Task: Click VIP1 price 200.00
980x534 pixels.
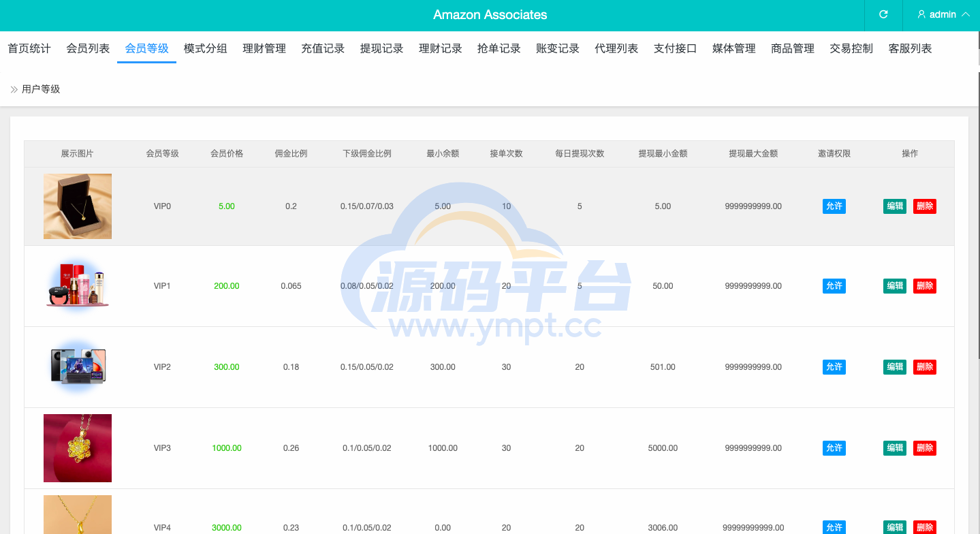Action: pos(227,286)
